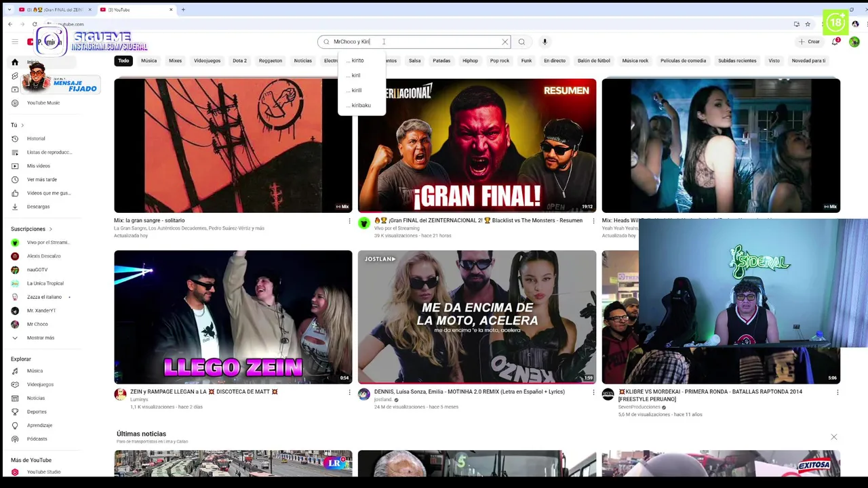
Task: Open Ver más tarde sidebar item
Action: click(x=42, y=180)
